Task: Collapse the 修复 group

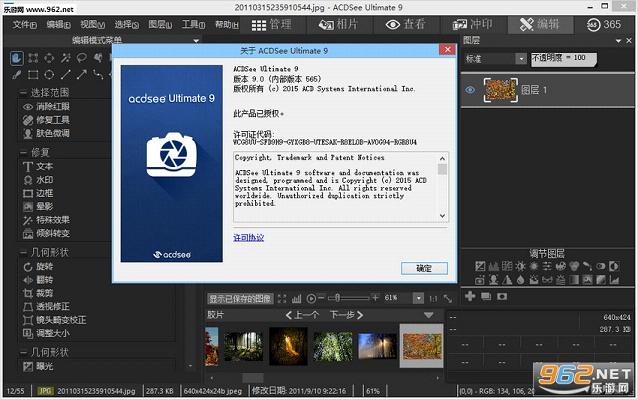Action: 23,153
